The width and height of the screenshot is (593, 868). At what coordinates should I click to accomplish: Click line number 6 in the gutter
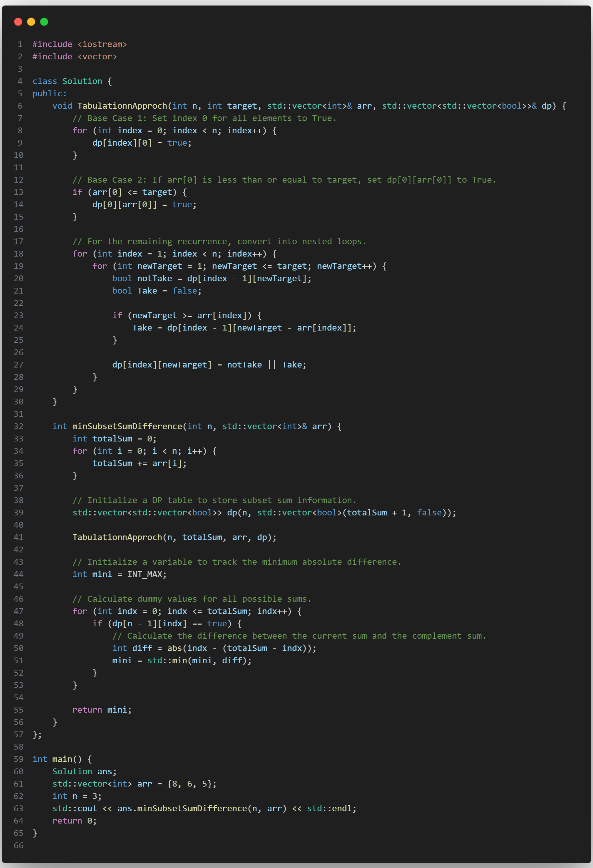[20, 106]
